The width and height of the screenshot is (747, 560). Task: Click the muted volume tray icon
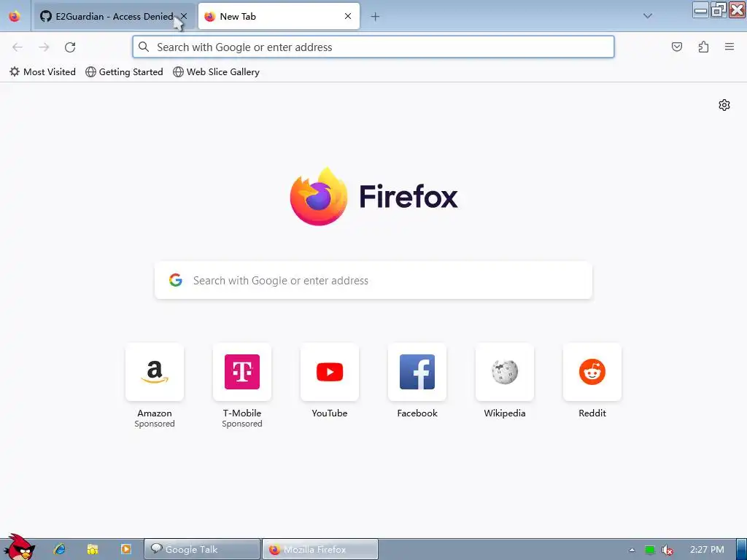(667, 550)
